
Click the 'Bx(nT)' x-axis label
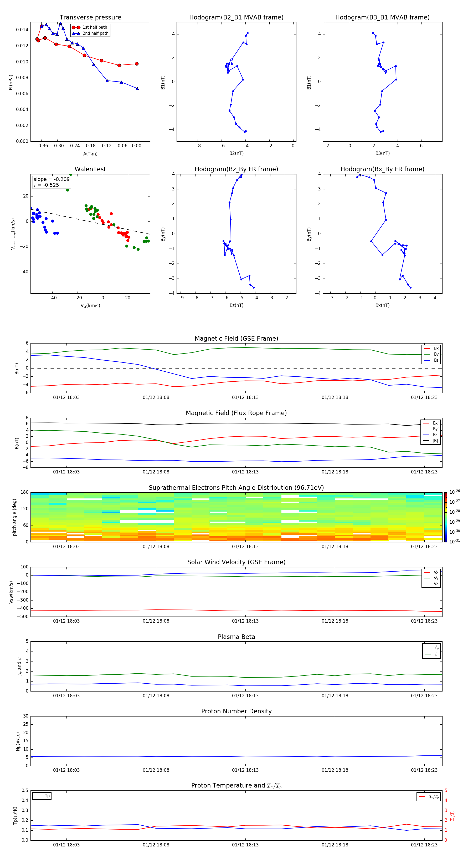(382, 305)
